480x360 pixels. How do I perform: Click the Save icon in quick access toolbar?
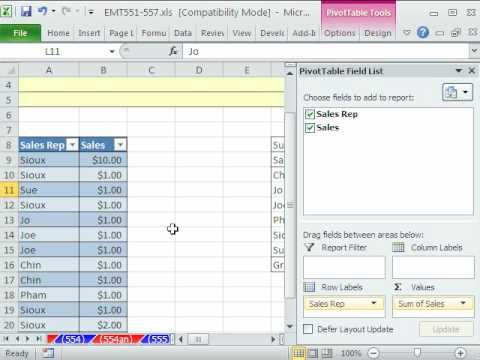[26, 12]
